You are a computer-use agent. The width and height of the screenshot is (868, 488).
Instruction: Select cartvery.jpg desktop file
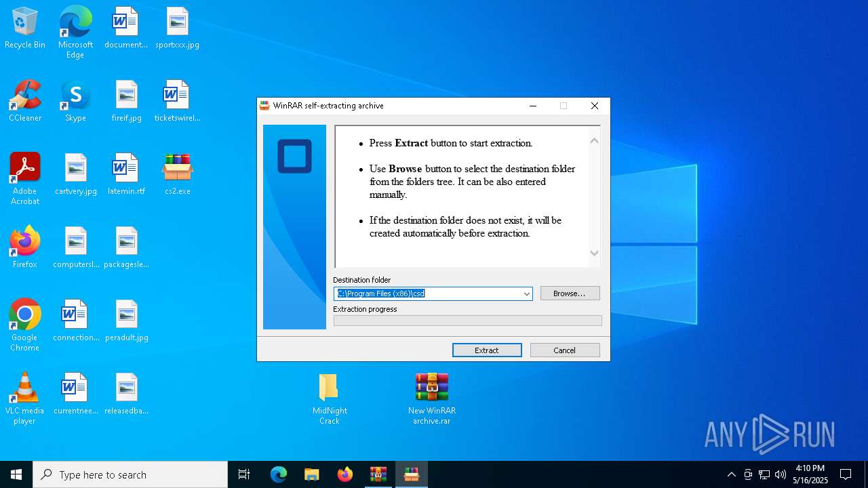[75, 175]
